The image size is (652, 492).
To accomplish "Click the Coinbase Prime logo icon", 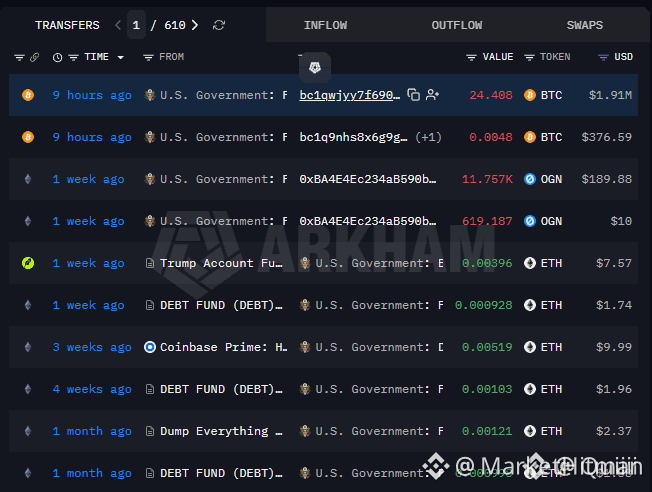I will click(150, 347).
